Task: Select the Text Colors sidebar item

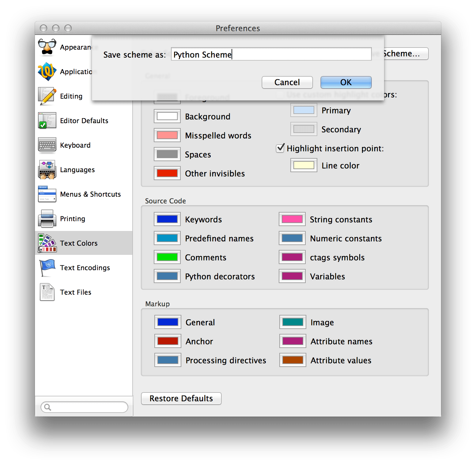Action: tap(79, 243)
